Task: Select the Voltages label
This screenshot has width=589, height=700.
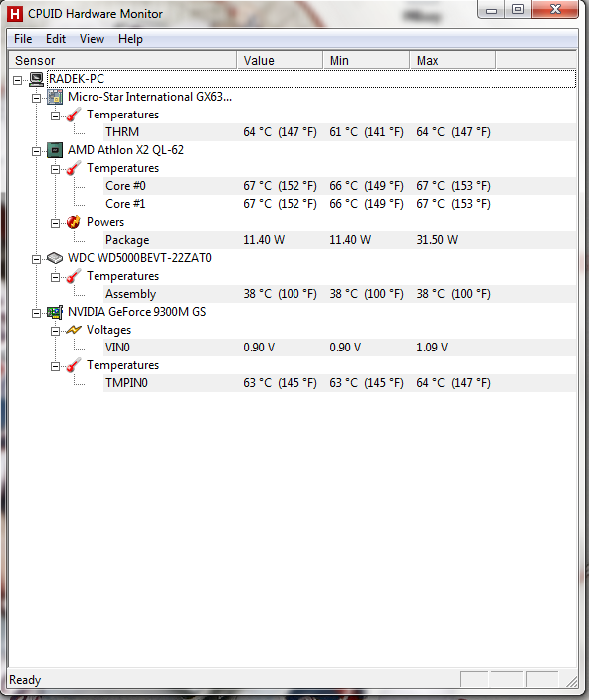Action: (x=108, y=330)
